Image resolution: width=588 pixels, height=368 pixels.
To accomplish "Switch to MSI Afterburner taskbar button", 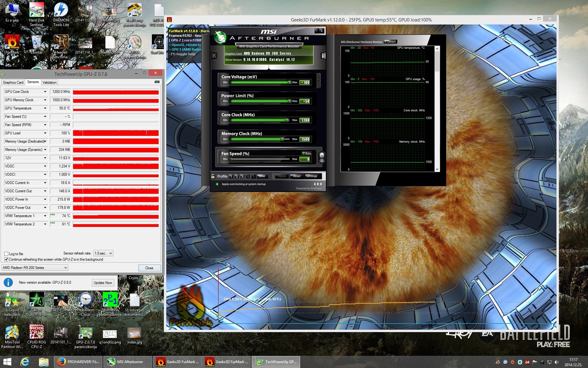I will (128, 362).
